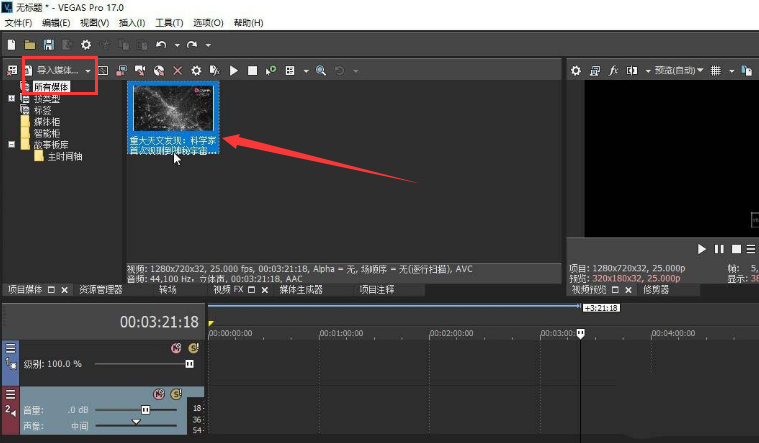This screenshot has width=759, height=443.
Task: Select the 主时间轴 folder
Action: 64,156
